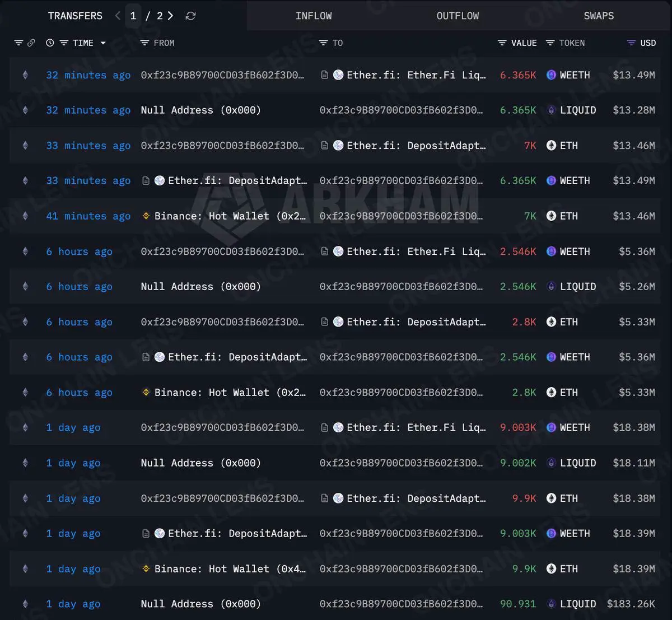This screenshot has width=672, height=620.
Task: Expand the TIME sort dropdown arrow
Action: [x=103, y=43]
